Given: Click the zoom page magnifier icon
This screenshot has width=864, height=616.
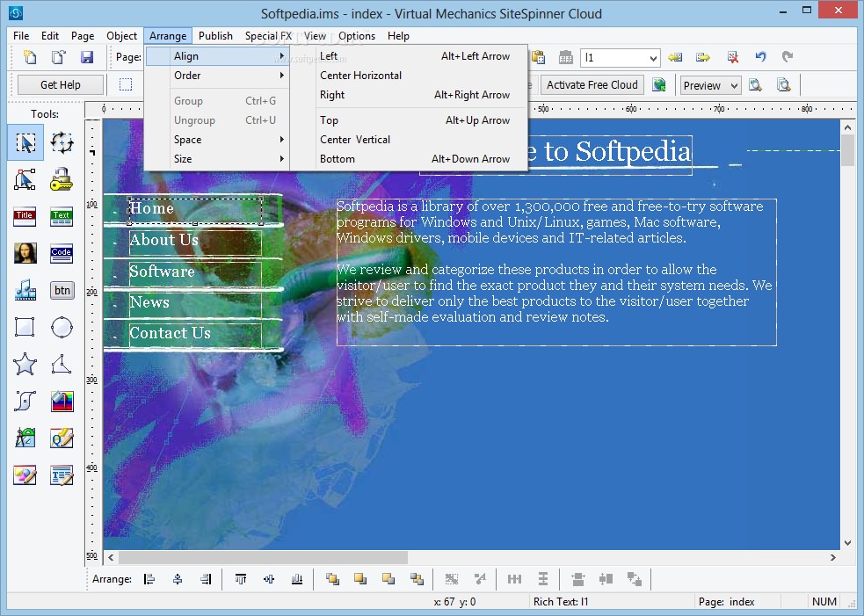Looking at the screenshot, I should (x=783, y=85).
